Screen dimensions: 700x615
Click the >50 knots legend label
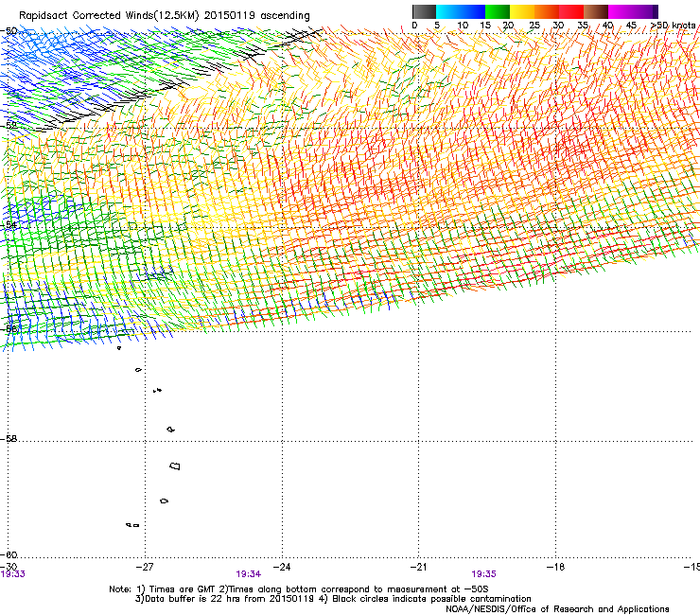pos(673,26)
